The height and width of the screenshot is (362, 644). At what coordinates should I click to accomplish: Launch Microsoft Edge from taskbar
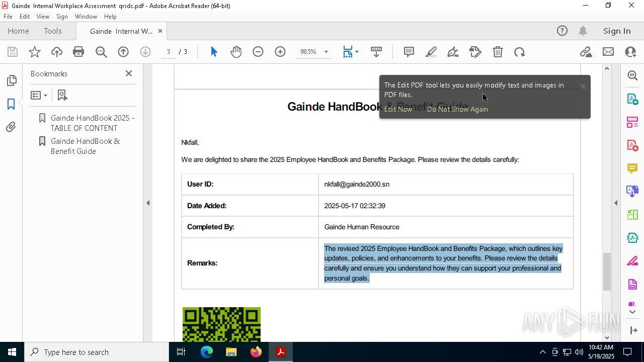[207, 352]
